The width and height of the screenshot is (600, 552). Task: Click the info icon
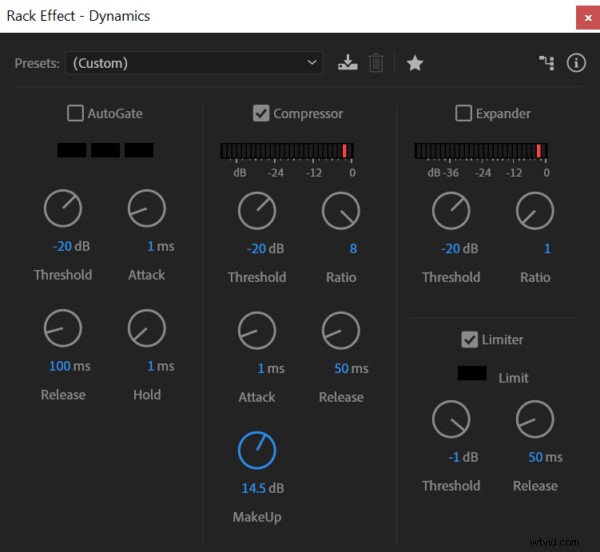coord(576,63)
